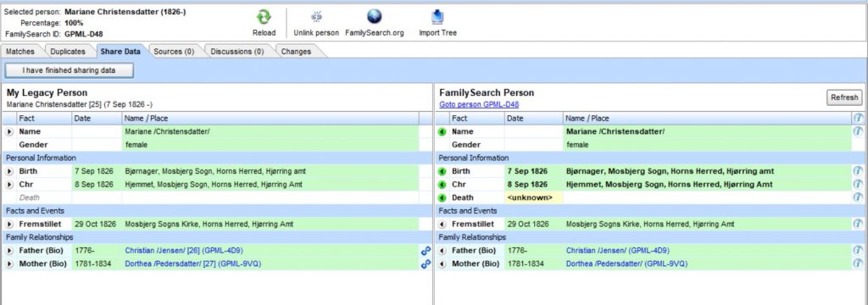Expand Legacy Chr row arrow
Viewport: 868px width, 305px height.
coord(9,185)
